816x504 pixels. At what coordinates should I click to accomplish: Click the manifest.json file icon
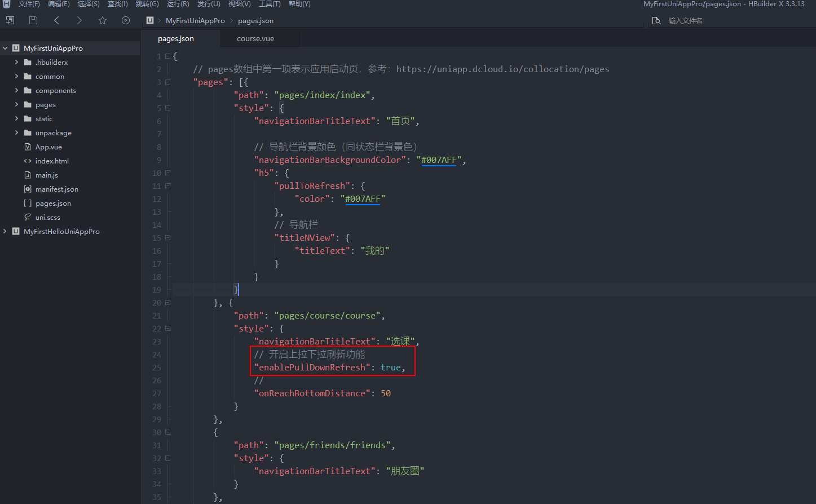pos(28,189)
